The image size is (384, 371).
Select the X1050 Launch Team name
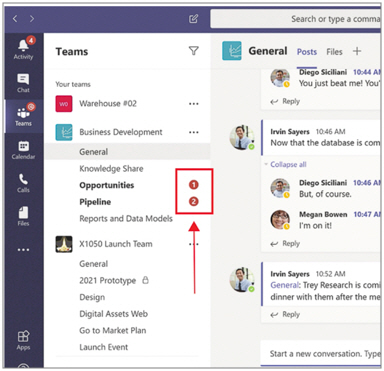click(x=116, y=244)
